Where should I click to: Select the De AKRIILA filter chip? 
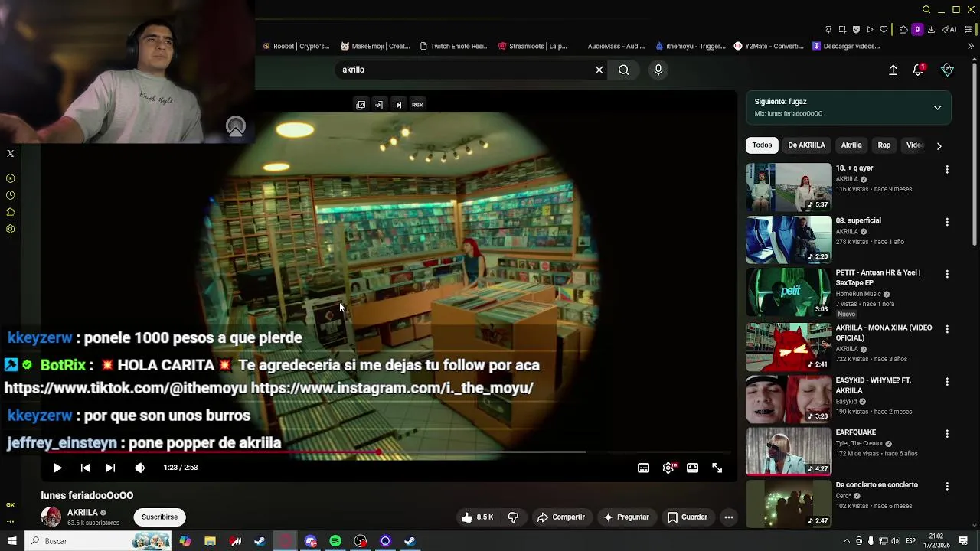pos(806,145)
